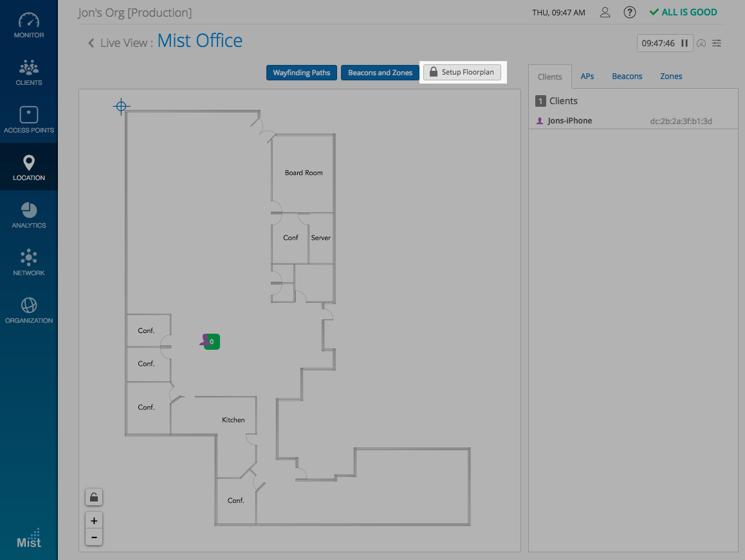Select the Location sidebar item
This screenshot has width=745, height=560.
click(x=28, y=167)
